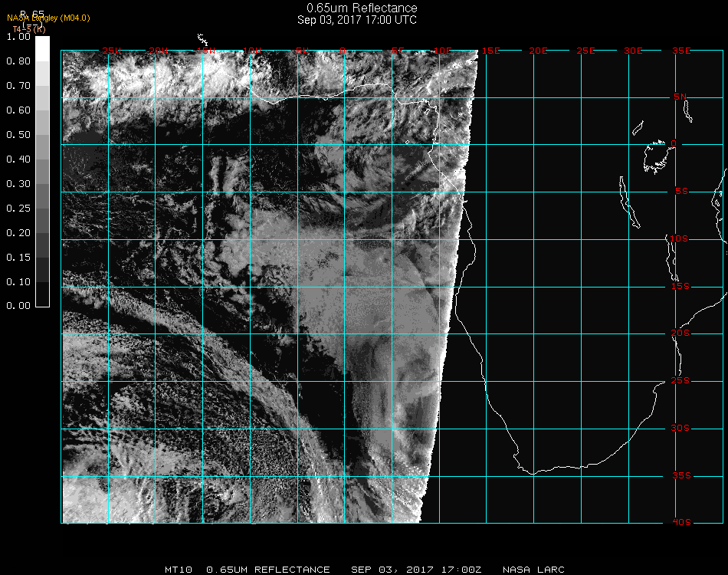The image size is (728, 575).
Task: Click the 20W longitude label
Action: coord(159,51)
